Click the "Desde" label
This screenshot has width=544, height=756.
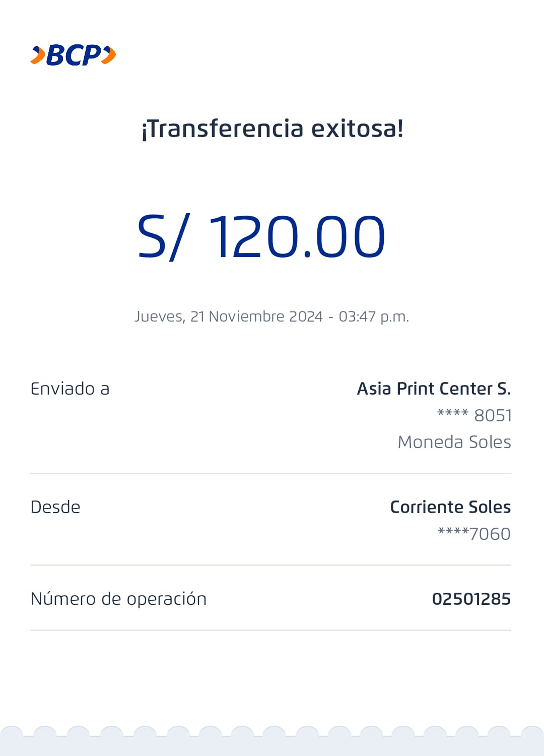(x=55, y=507)
